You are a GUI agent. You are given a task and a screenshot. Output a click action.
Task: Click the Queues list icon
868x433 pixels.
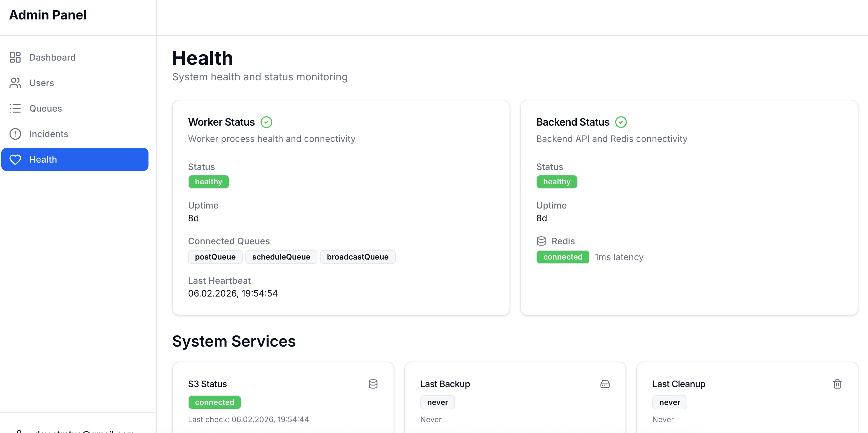[x=15, y=108]
